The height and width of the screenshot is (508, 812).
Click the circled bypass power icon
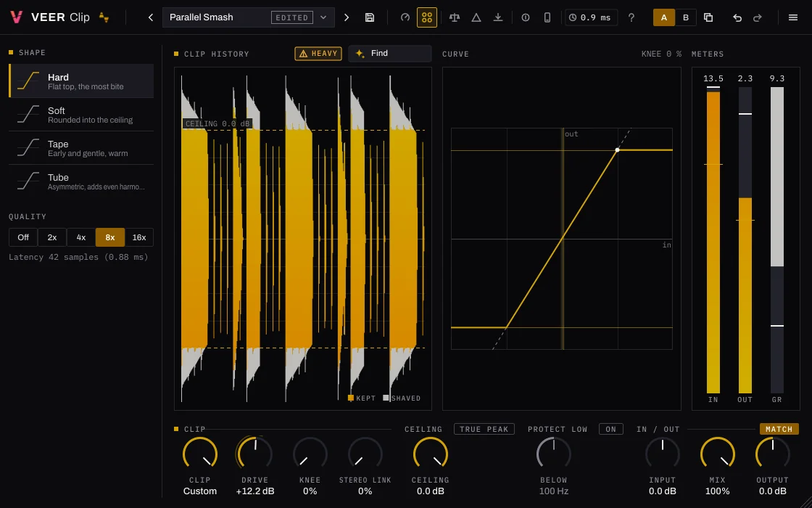point(526,17)
